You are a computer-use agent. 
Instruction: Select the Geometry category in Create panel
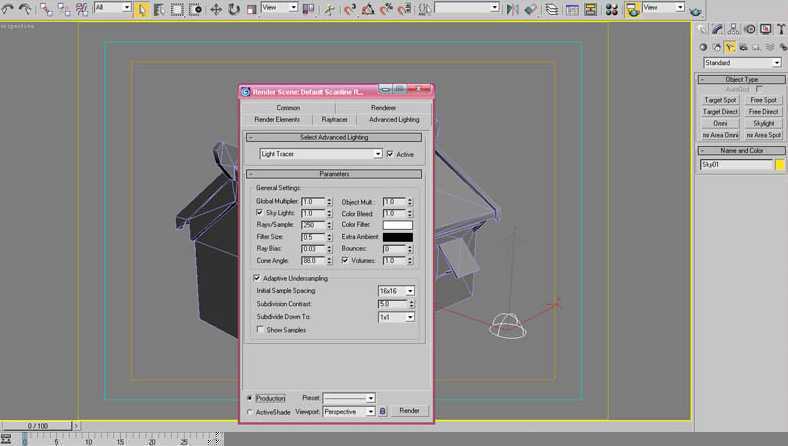click(x=703, y=47)
